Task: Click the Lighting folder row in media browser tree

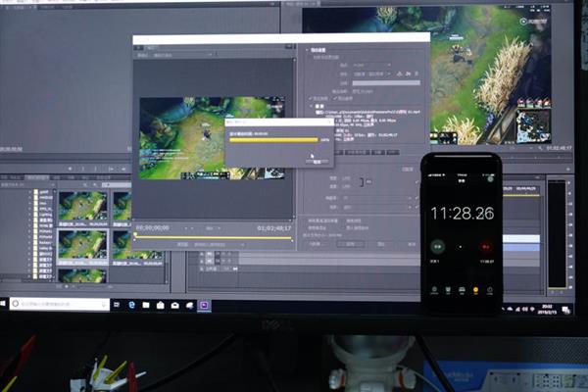Action: (42, 215)
